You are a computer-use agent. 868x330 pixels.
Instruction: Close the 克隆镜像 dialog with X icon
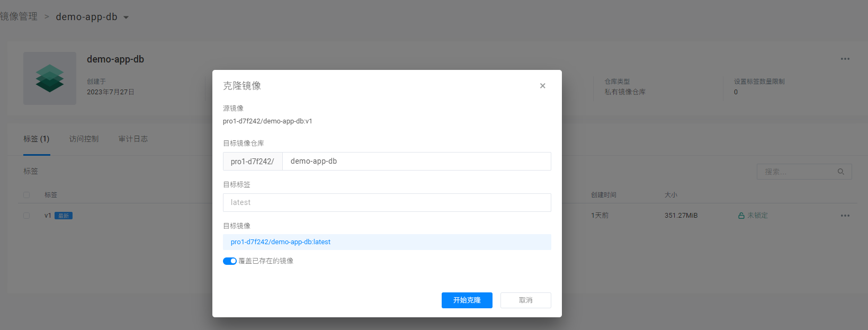[542, 86]
